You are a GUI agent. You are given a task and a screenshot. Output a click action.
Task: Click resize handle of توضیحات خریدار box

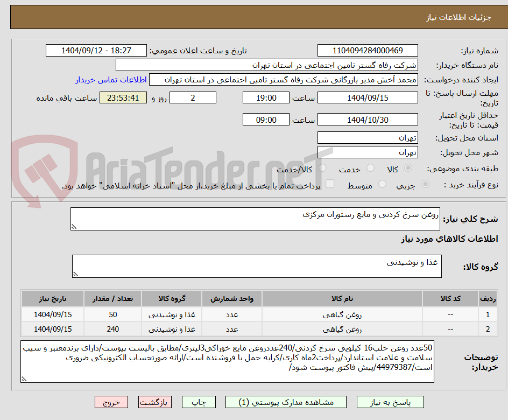pos(24,379)
